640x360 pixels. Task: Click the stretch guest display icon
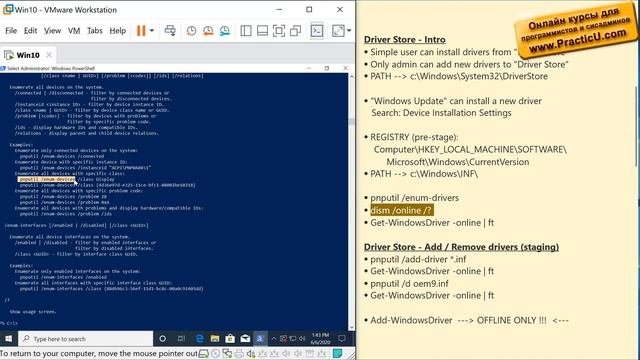click(338, 31)
